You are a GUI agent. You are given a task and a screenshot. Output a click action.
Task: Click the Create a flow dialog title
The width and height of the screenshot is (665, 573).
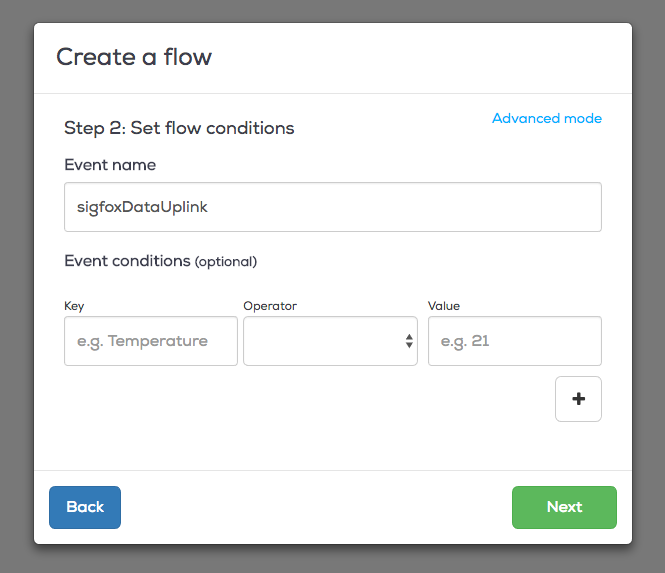134,57
